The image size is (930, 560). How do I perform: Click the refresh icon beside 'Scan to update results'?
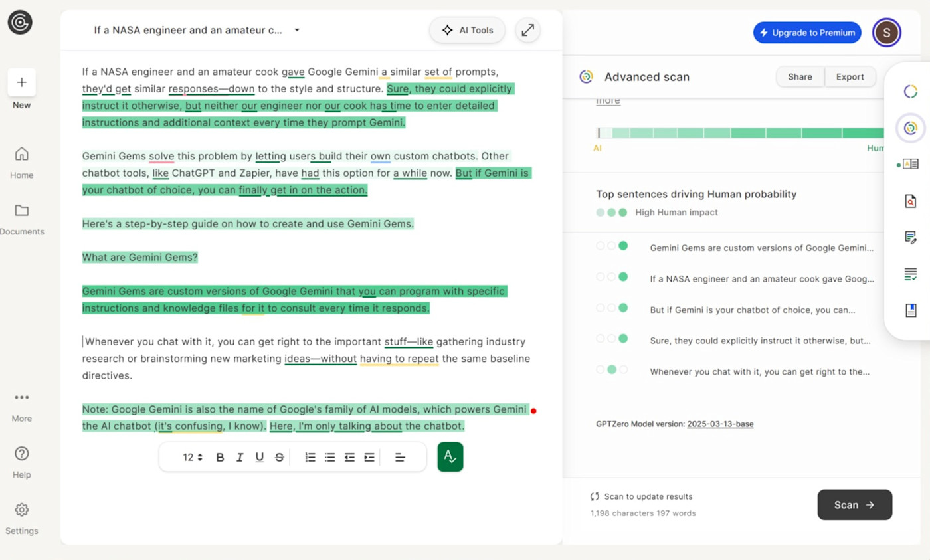[x=595, y=496]
